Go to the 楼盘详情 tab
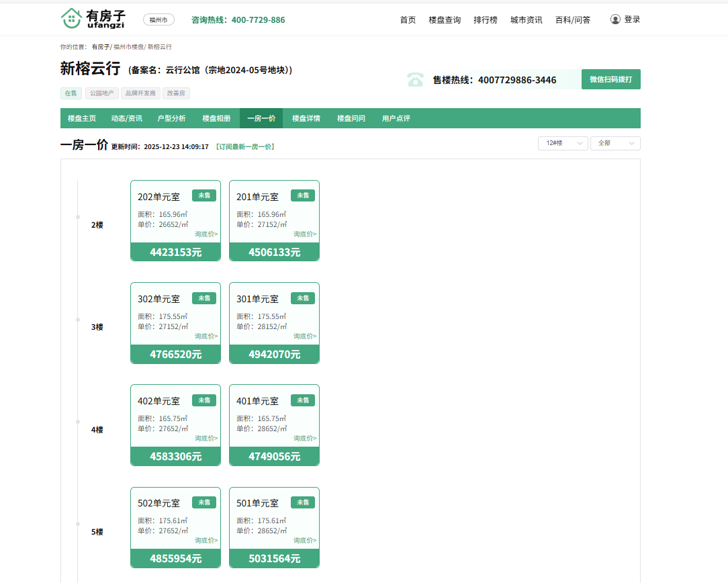728x583 pixels. [x=306, y=118]
